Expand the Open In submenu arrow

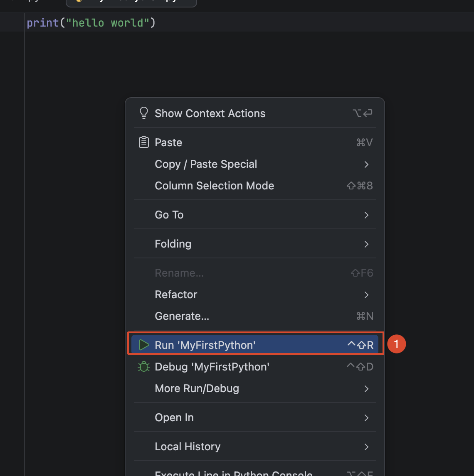tap(366, 418)
